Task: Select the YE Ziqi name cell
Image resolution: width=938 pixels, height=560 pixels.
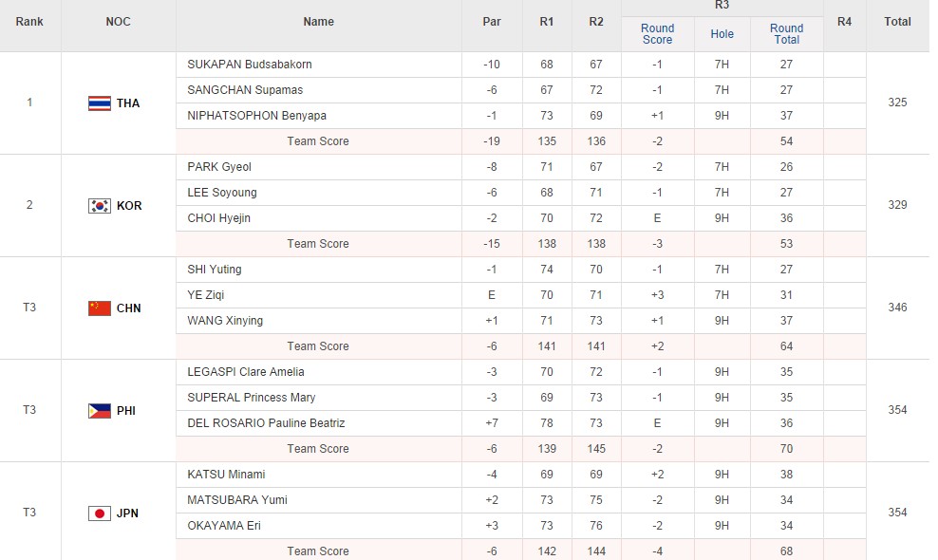Action: coord(206,295)
